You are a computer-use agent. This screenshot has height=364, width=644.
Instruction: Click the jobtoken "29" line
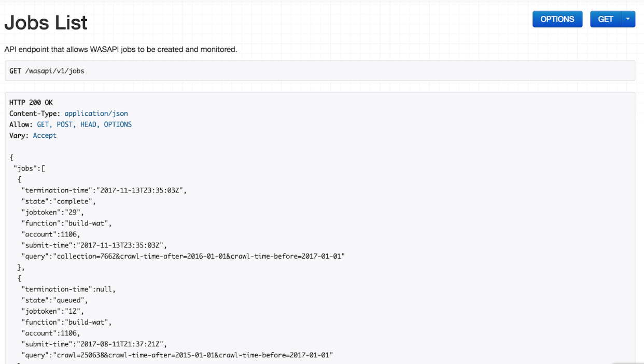[52, 212]
